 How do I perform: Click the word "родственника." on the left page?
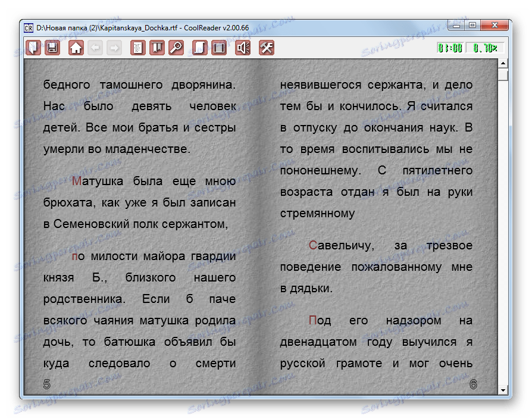click(85, 299)
